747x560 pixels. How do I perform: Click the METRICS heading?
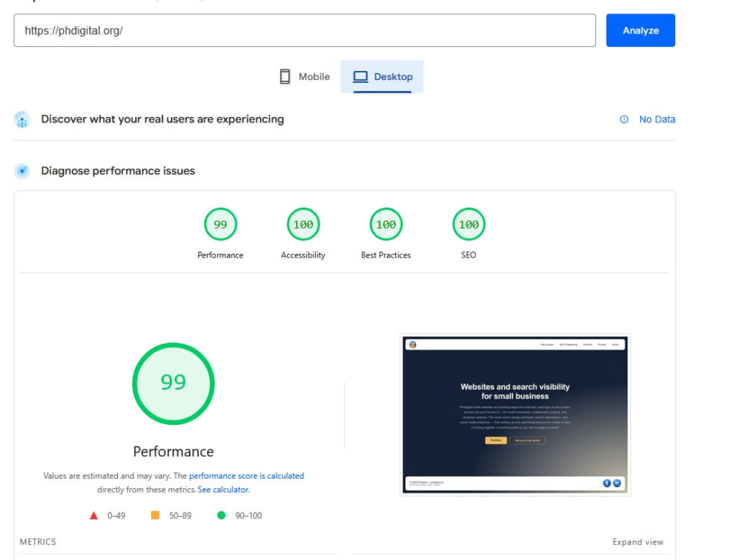click(37, 542)
